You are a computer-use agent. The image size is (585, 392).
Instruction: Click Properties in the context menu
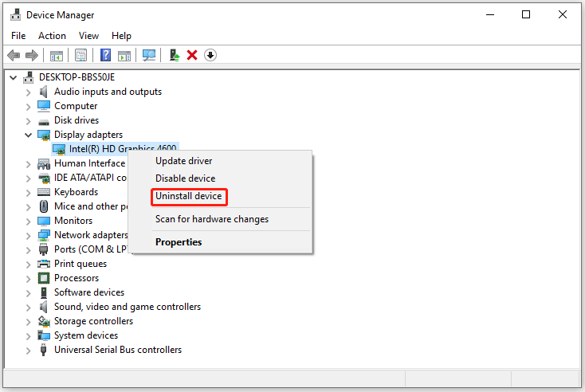click(x=179, y=242)
